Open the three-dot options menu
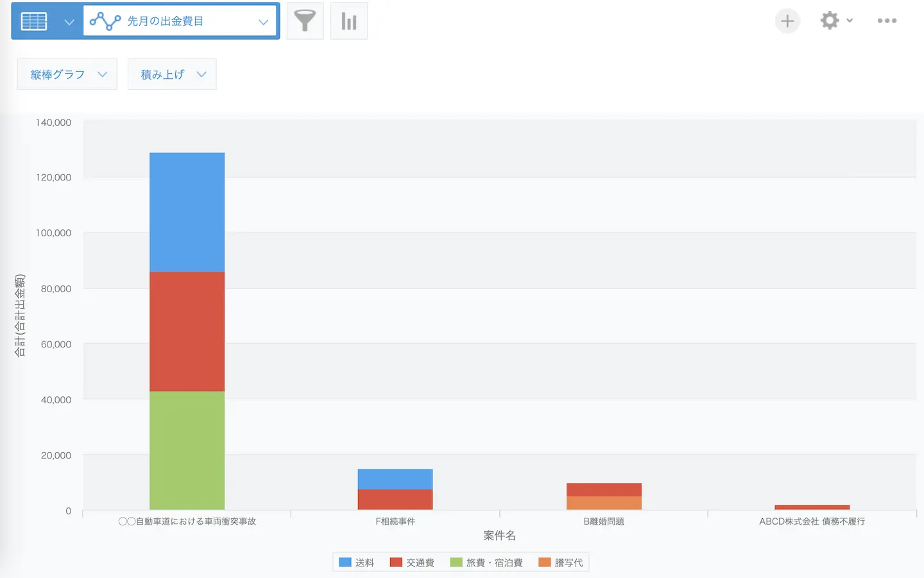This screenshot has width=924, height=578. [x=887, y=21]
